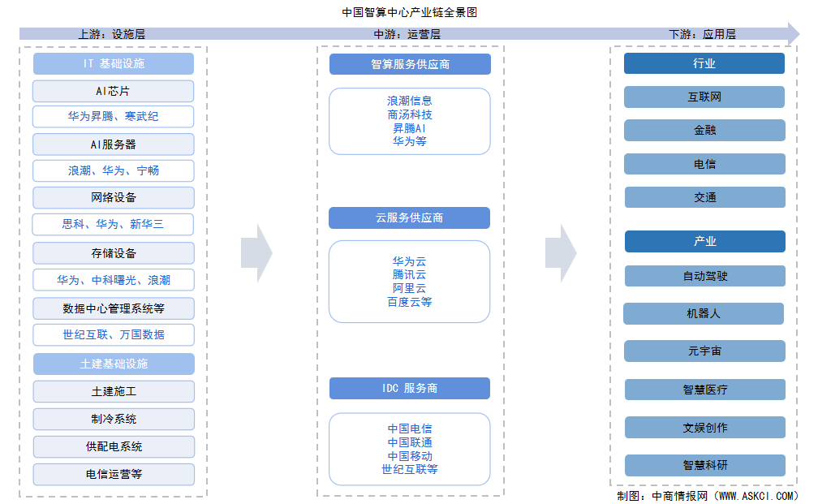
Task: Select the 华为昇腾、寒武纪 box
Action: pyautogui.click(x=114, y=116)
